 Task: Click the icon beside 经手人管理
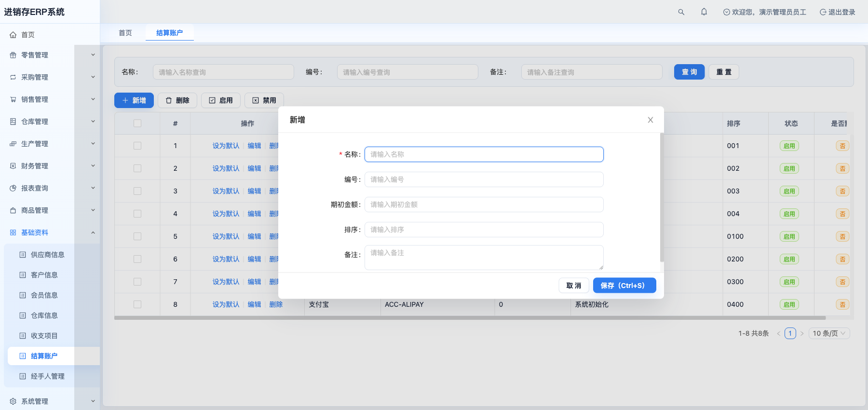click(x=23, y=376)
